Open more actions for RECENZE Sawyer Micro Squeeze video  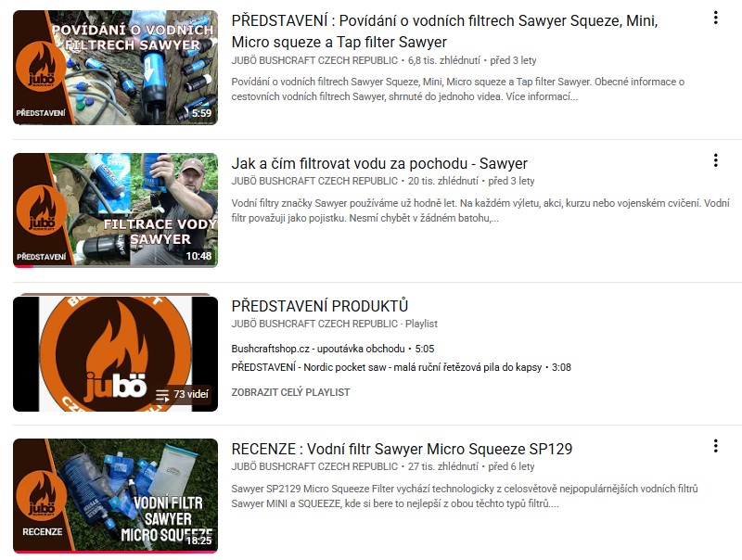[x=715, y=446]
